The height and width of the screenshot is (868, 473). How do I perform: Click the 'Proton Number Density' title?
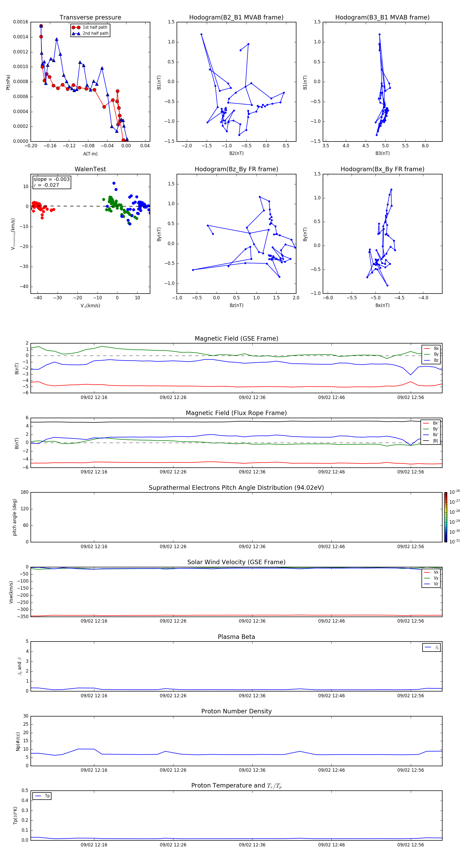point(236,711)
